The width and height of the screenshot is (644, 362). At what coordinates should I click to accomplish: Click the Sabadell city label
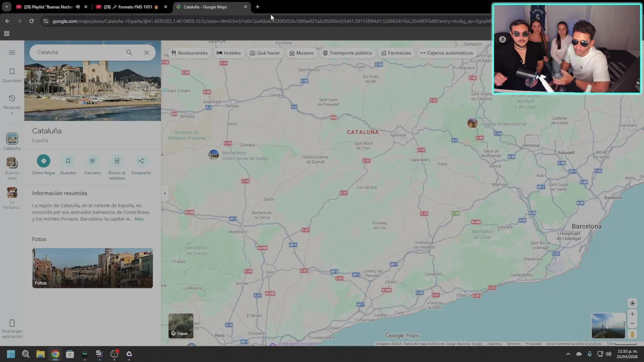[566, 152]
